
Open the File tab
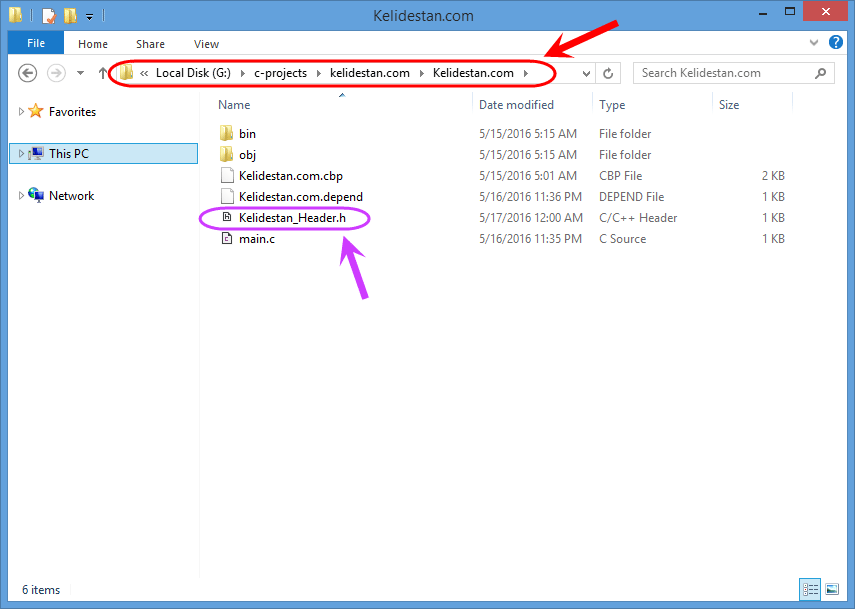(36, 43)
